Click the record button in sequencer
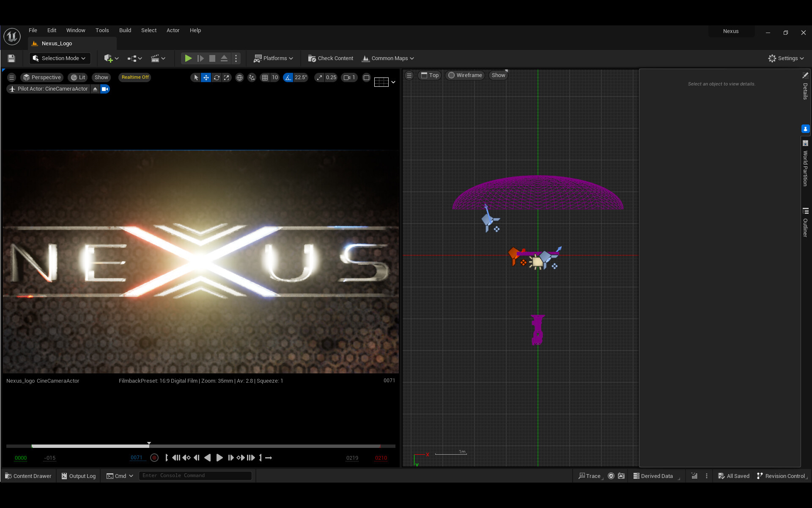Viewport: 812px width, 508px height. click(154, 458)
